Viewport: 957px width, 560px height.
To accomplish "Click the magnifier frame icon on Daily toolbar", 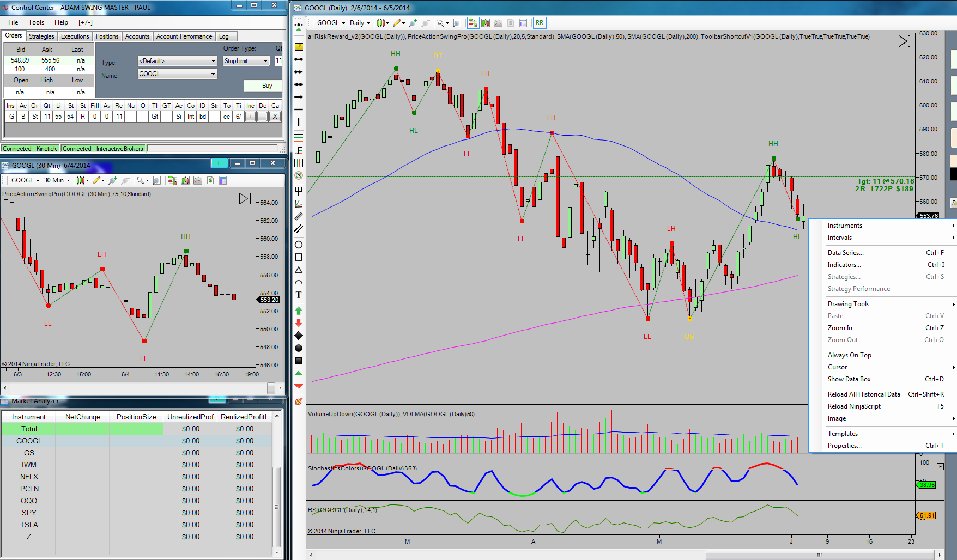I will coord(457,23).
